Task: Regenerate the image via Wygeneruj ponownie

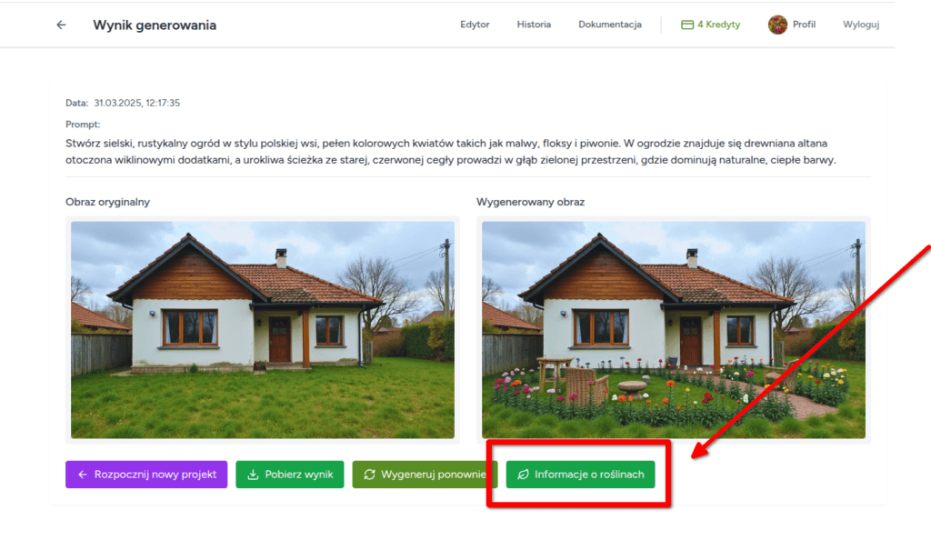Action: [424, 474]
